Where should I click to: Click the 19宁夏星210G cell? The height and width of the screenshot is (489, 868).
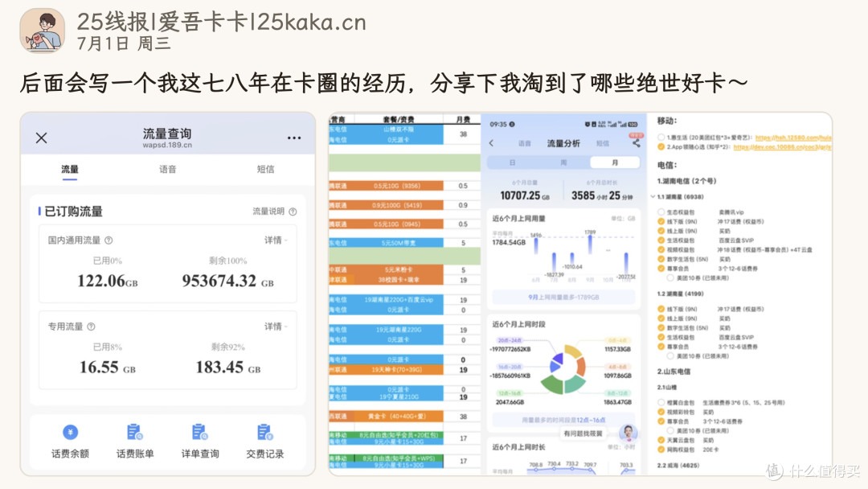coord(399,397)
